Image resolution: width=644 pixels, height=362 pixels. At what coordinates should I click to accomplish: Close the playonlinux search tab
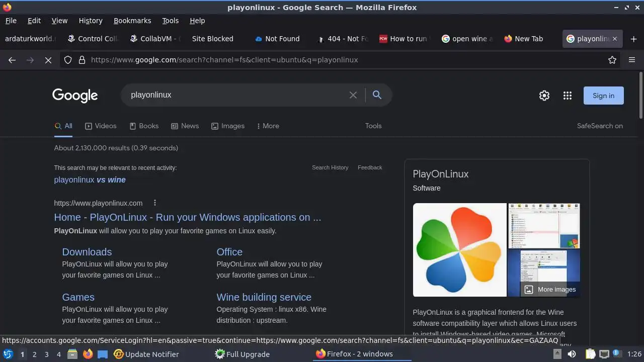click(x=615, y=39)
